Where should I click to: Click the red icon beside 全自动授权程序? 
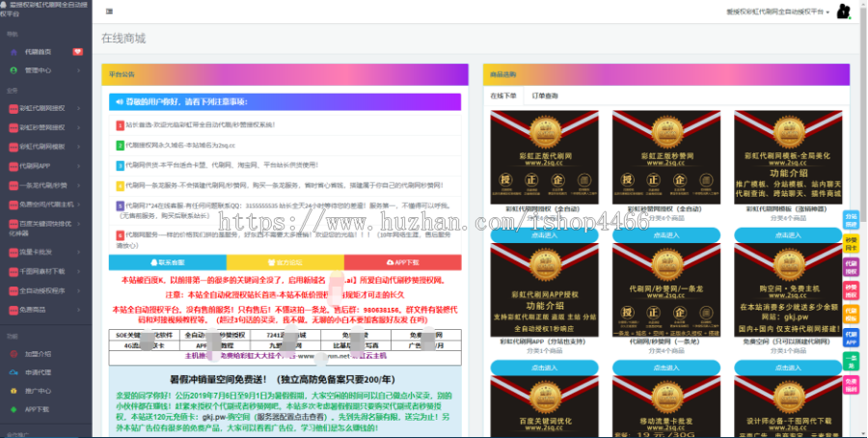point(14,290)
